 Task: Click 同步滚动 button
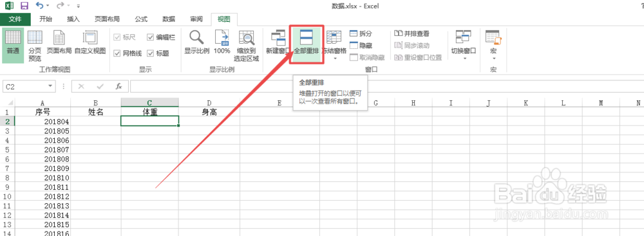[412, 45]
